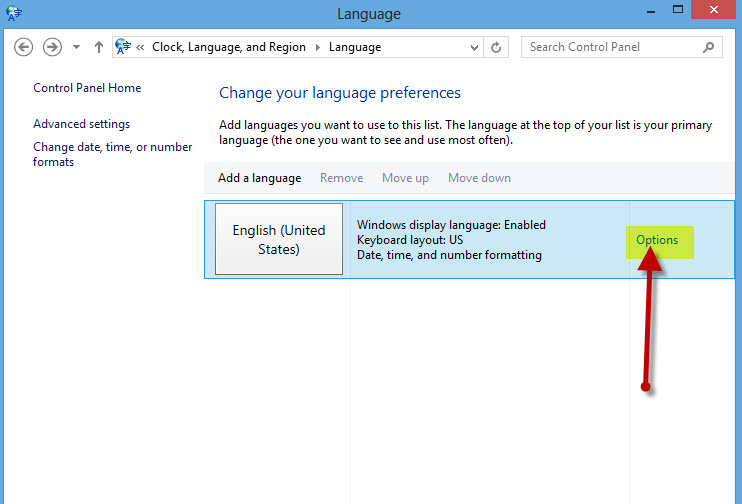Screen dimensions: 742x504
Task: Click 'Windows display language: Enabled' text
Action: coord(451,225)
